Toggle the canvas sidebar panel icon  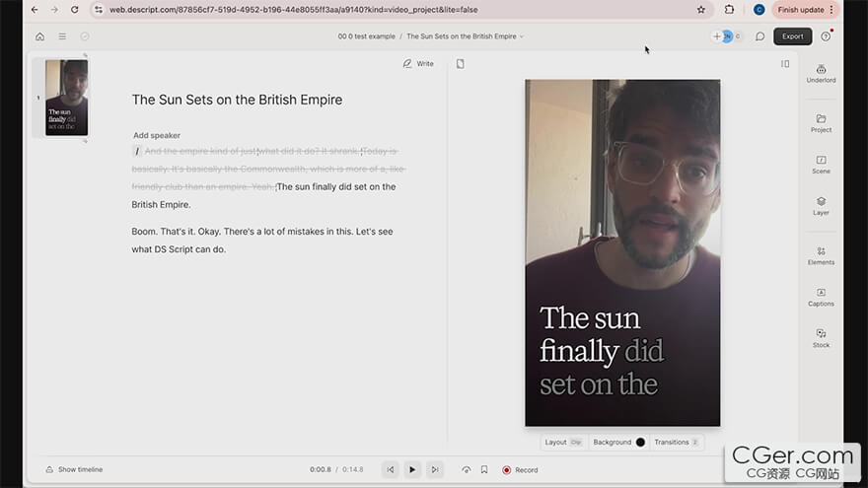785,64
